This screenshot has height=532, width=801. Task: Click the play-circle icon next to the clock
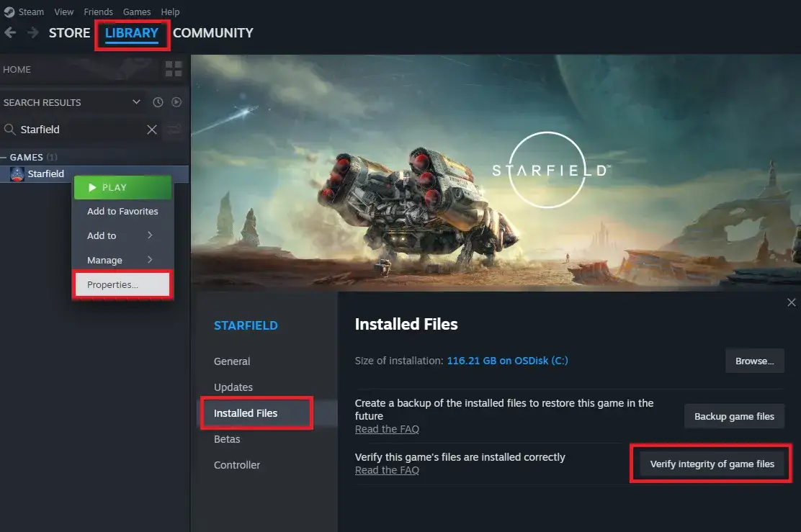pos(176,102)
